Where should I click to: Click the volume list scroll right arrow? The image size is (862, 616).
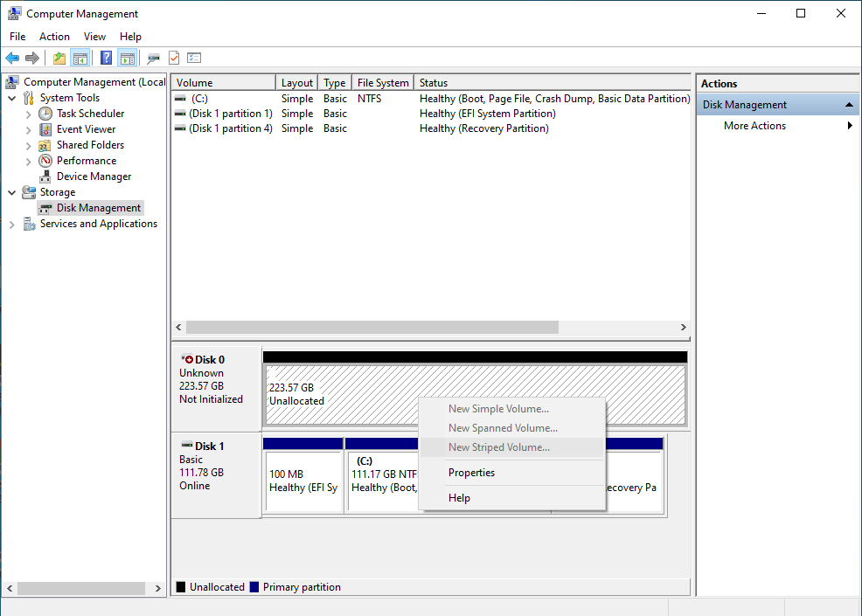(x=684, y=327)
